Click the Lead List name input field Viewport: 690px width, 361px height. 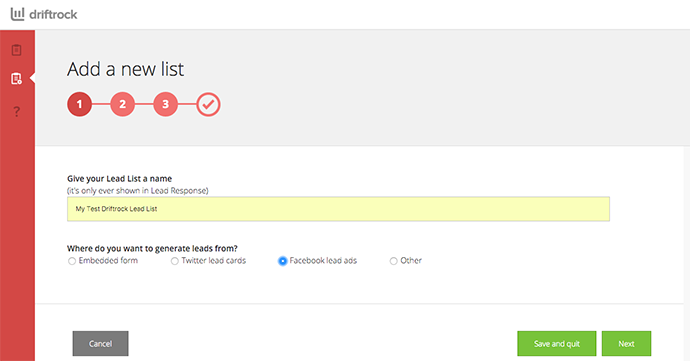(x=338, y=209)
